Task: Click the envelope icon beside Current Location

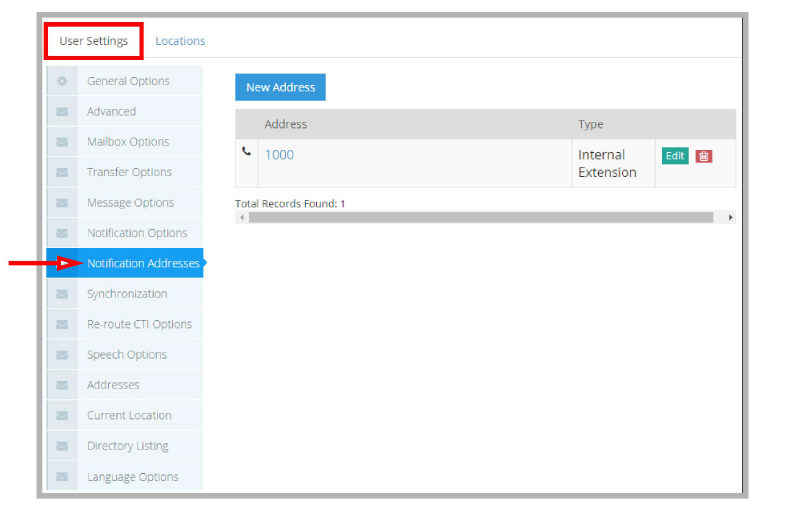Action: click(x=62, y=416)
